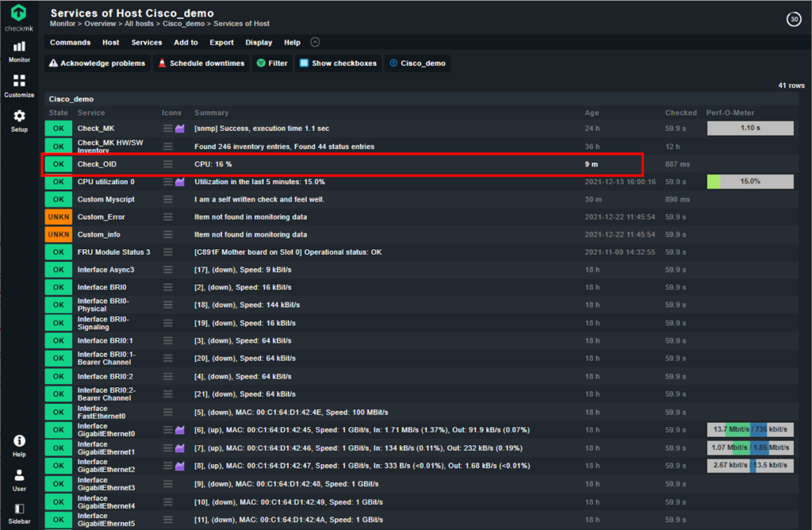Viewport: 812px width, 530px height.
Task: Open the graph icon for CPU utilization 0
Action: click(x=180, y=182)
